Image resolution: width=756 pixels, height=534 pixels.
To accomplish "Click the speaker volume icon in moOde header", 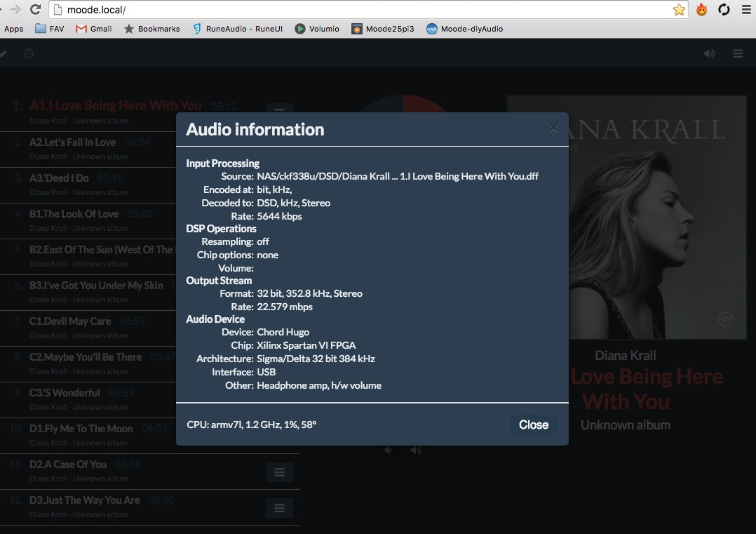I will (x=709, y=53).
